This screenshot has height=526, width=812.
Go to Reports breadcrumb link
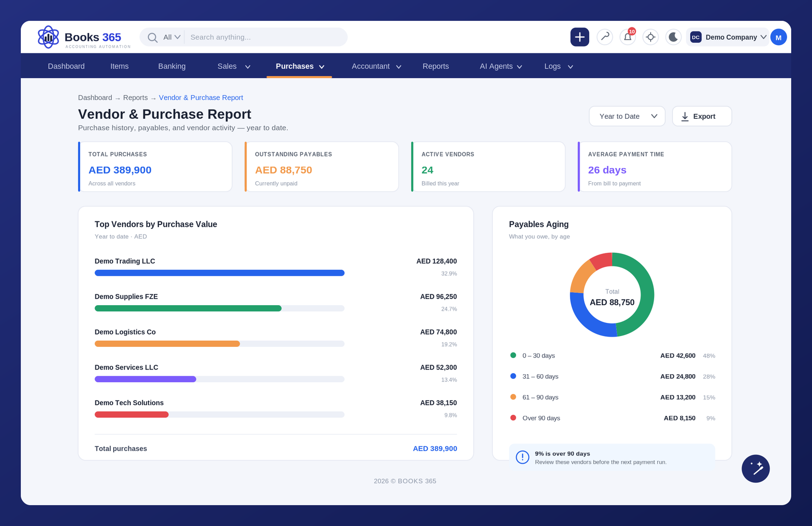[135, 97]
